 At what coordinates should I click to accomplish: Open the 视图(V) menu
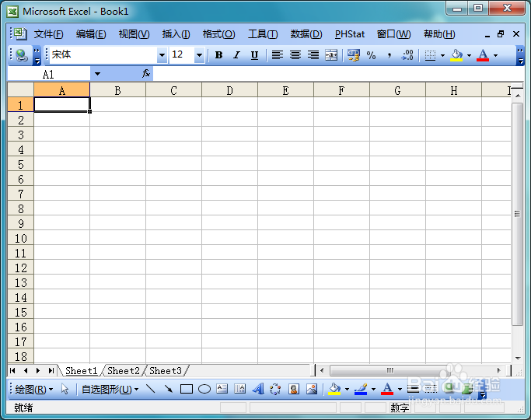click(134, 34)
